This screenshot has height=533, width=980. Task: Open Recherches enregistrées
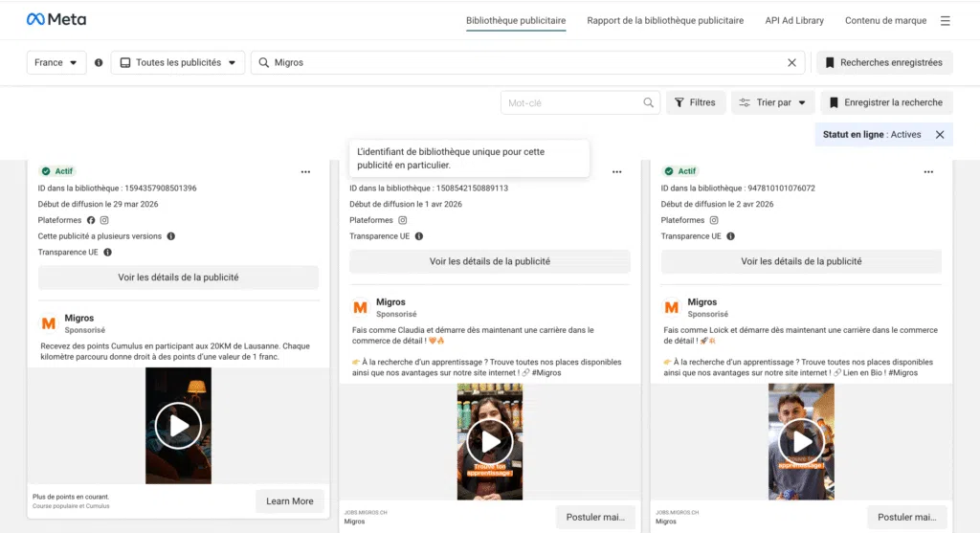(884, 62)
